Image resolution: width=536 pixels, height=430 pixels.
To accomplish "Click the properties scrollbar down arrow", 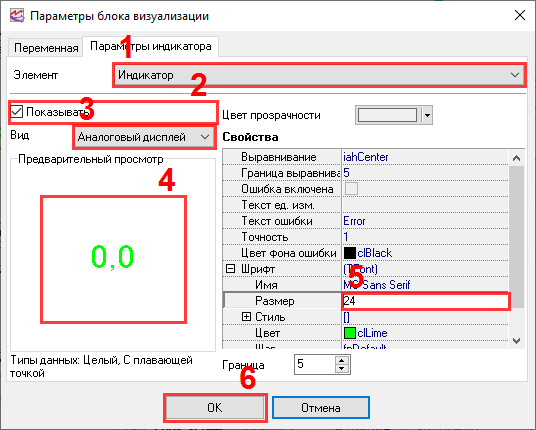I will [x=517, y=341].
